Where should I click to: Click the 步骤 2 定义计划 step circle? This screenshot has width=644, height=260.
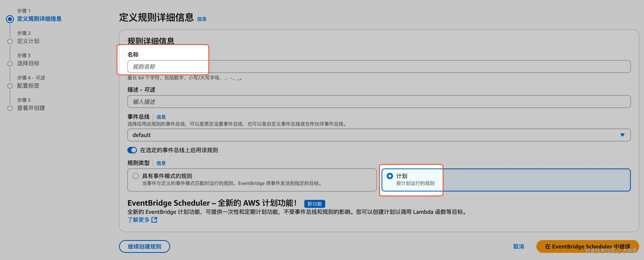pos(10,41)
